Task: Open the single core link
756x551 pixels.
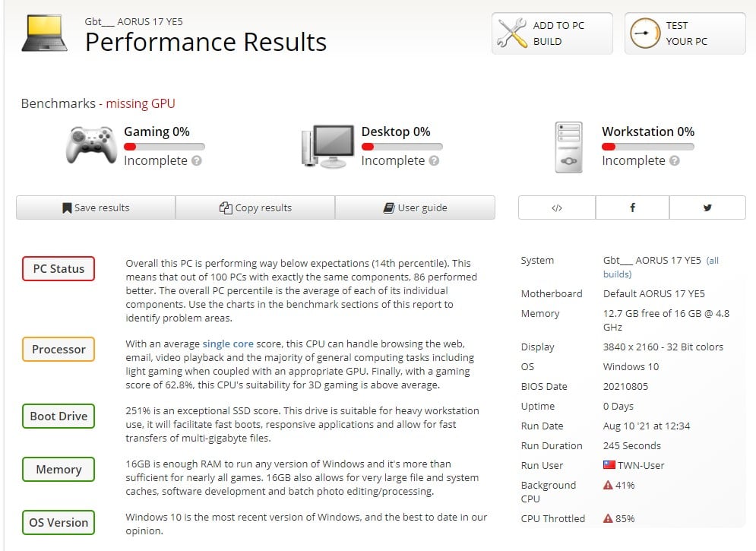Action: pyautogui.click(x=228, y=344)
